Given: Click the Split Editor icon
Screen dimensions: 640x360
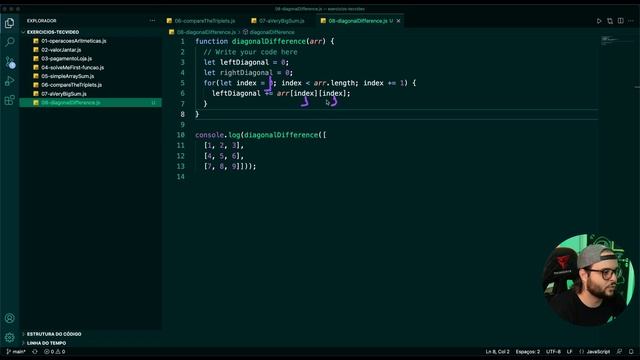Looking at the screenshot, I should tap(620, 21).
